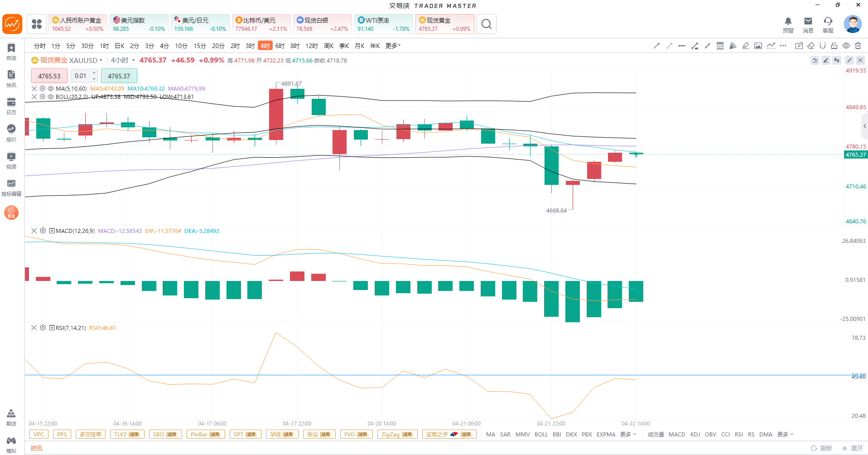This screenshot has width=868, height=455.
Task: Select the solid arrow line drawing tool
Action: pos(656,46)
